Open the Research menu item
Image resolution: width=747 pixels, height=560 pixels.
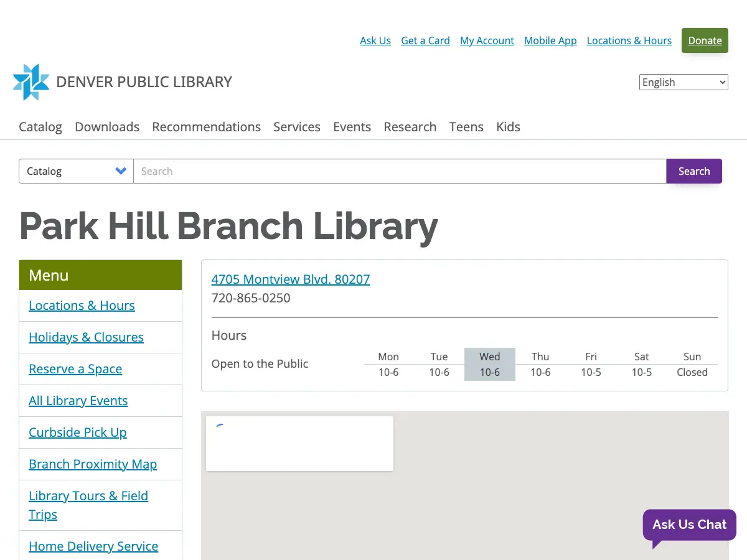tap(410, 127)
